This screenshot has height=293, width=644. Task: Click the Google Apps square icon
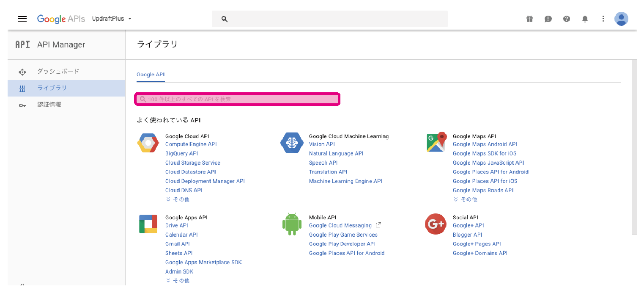click(148, 224)
